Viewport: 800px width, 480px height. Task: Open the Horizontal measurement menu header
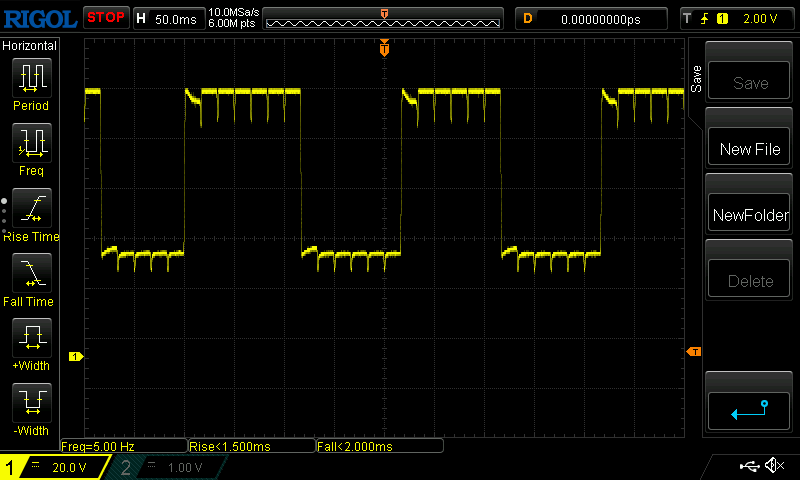[x=30, y=46]
